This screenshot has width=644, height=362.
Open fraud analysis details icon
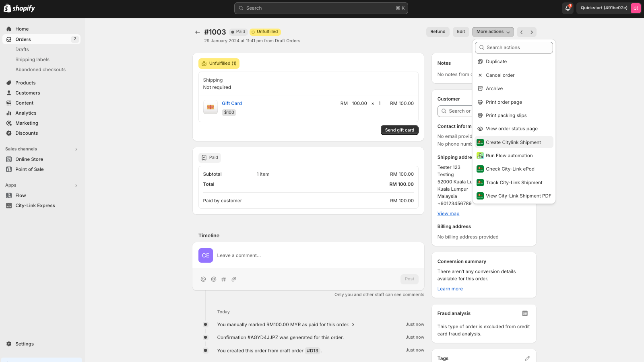coord(525,313)
